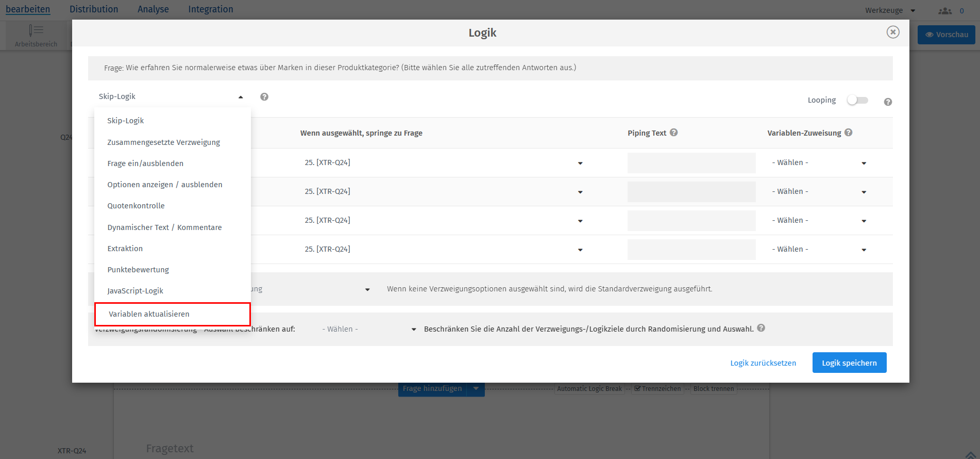Enable the Looping switch
Image resolution: width=980 pixels, height=459 pixels.
coord(858,100)
